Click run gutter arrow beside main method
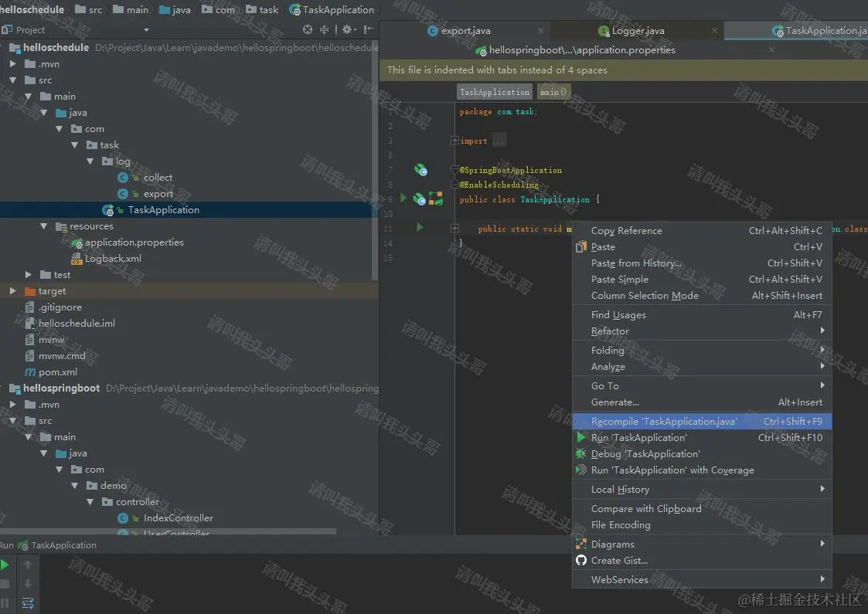868x614 pixels. 420,227
